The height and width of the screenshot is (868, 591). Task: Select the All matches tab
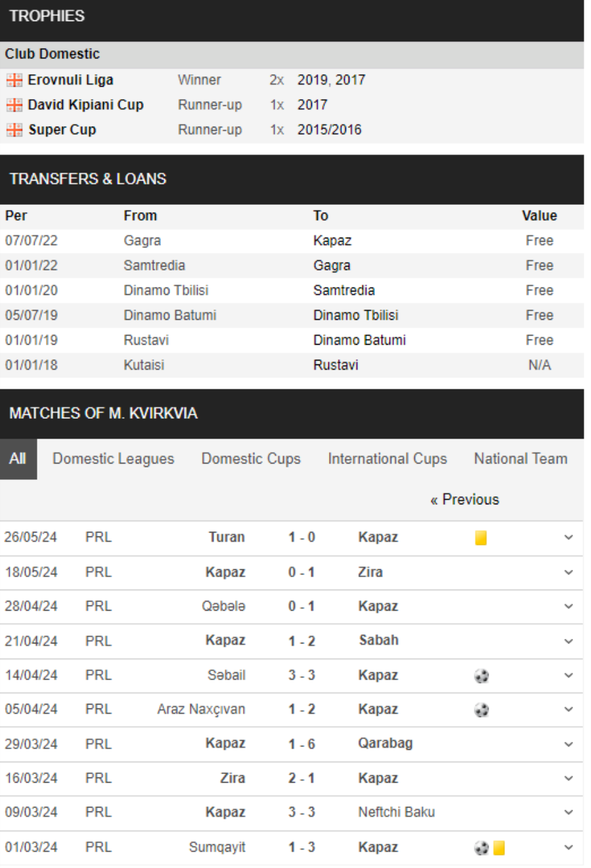coord(18,459)
